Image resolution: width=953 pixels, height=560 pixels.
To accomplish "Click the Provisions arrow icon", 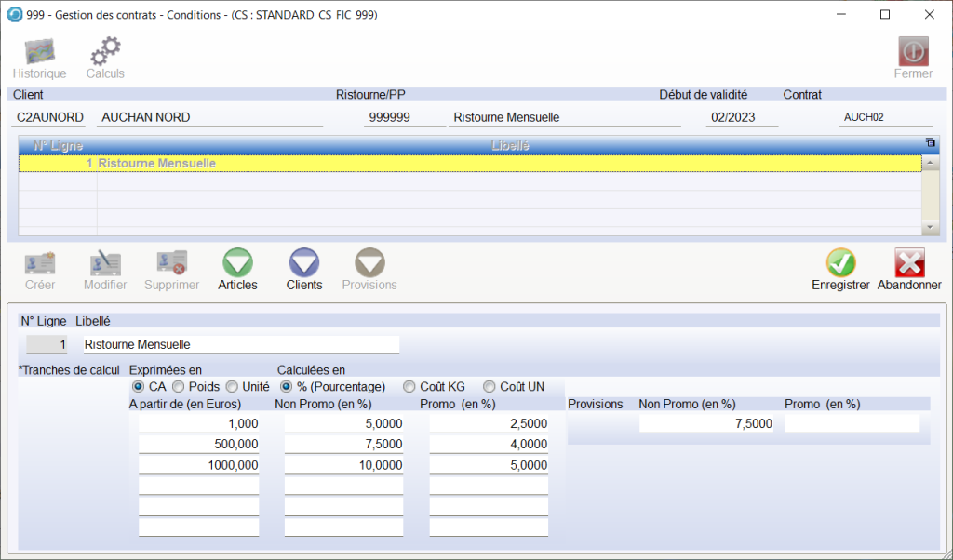I will (x=369, y=263).
